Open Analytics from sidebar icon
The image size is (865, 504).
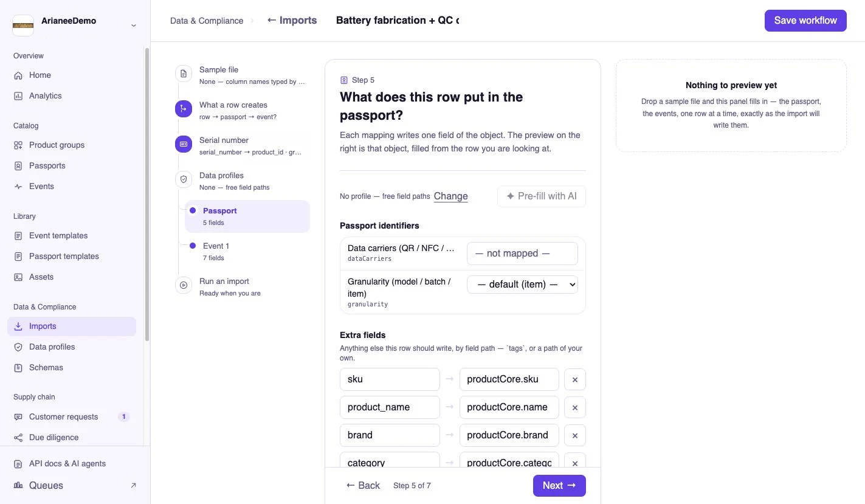click(18, 96)
